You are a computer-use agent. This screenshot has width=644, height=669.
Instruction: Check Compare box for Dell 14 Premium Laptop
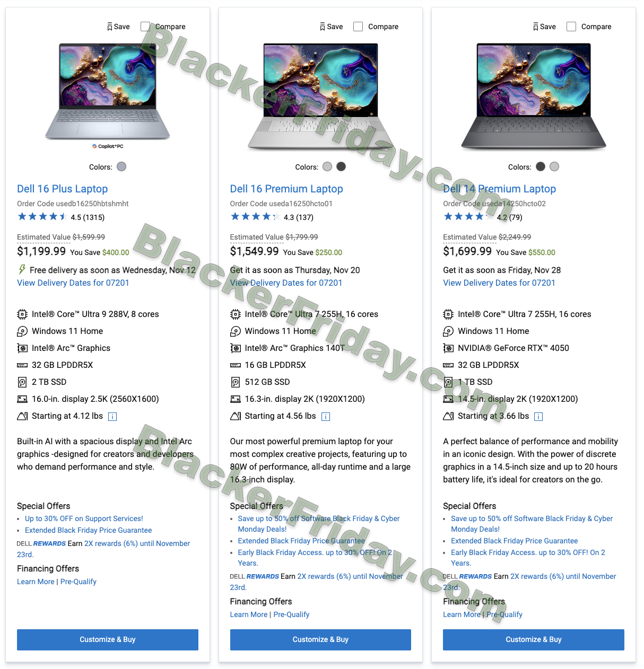pyautogui.click(x=571, y=27)
